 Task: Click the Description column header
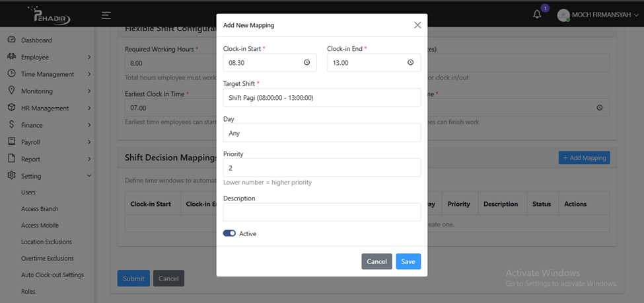(501, 204)
